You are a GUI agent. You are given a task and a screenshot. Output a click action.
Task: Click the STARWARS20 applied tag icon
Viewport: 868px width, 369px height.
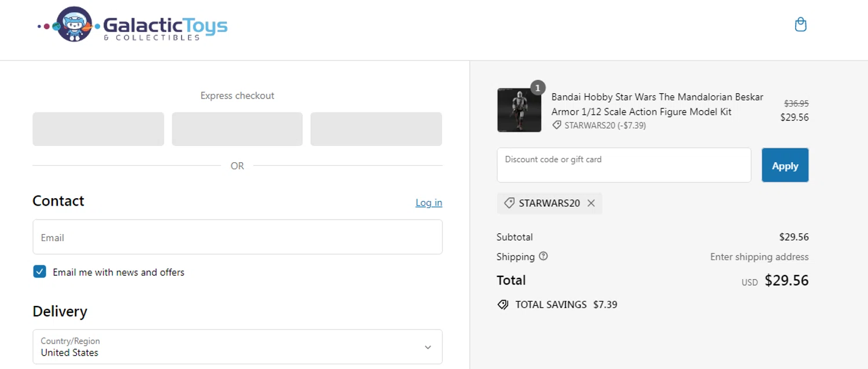(x=509, y=203)
